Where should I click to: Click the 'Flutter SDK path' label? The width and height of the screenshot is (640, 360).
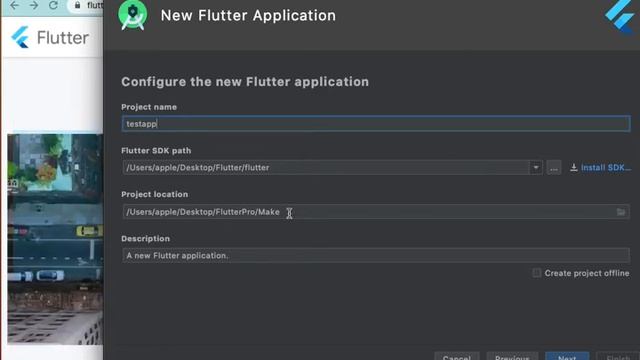pyautogui.click(x=156, y=151)
